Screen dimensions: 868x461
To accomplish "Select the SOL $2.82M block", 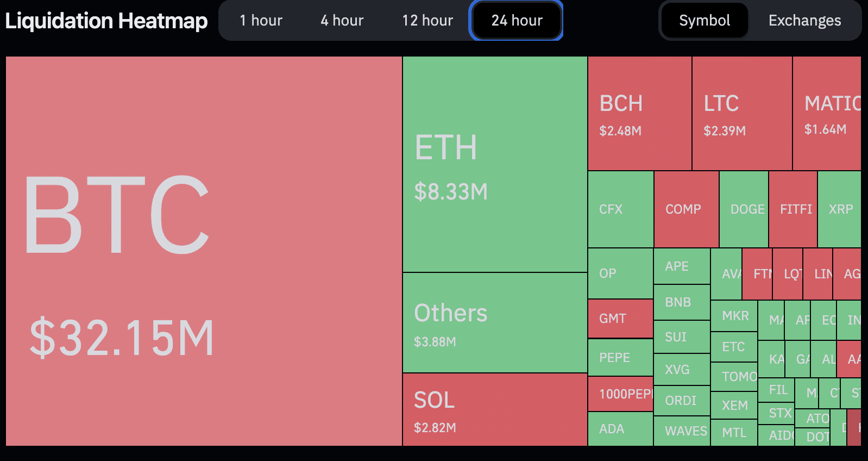I will point(495,409).
